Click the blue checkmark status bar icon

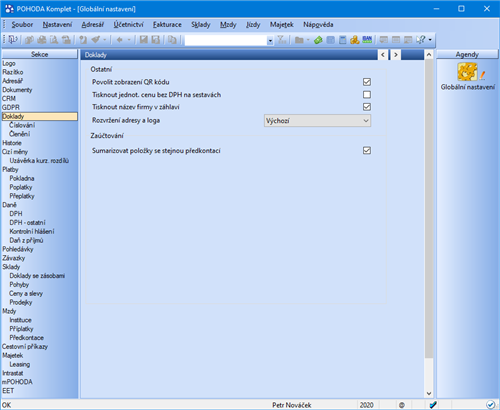tap(433, 405)
